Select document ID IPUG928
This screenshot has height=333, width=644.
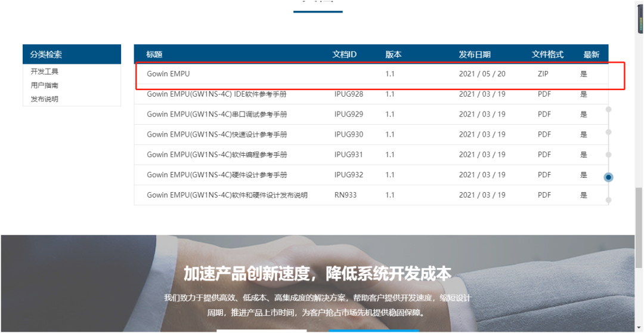[349, 94]
